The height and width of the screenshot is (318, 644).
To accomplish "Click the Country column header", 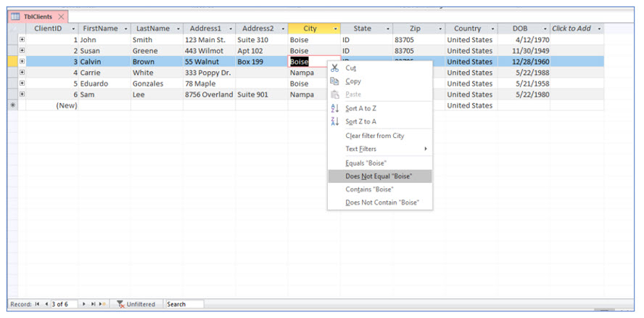I will (x=471, y=29).
